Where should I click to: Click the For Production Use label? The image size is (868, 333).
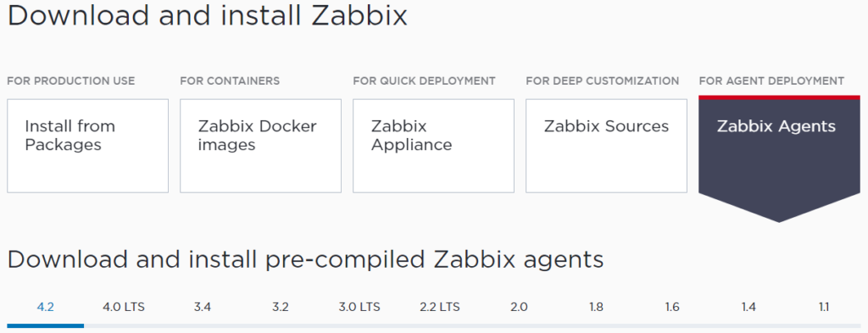(x=71, y=81)
